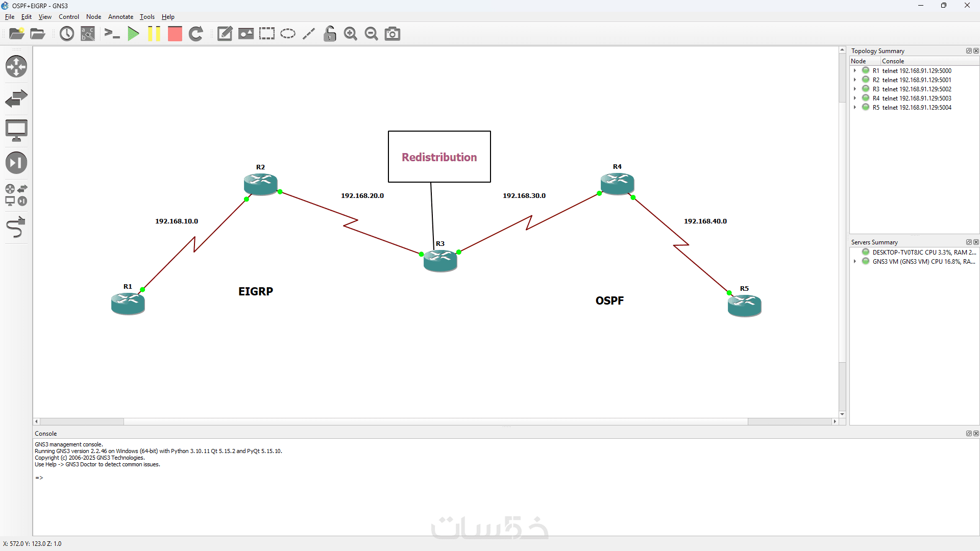
Task: Click the Start all nodes play icon
Action: tap(133, 34)
